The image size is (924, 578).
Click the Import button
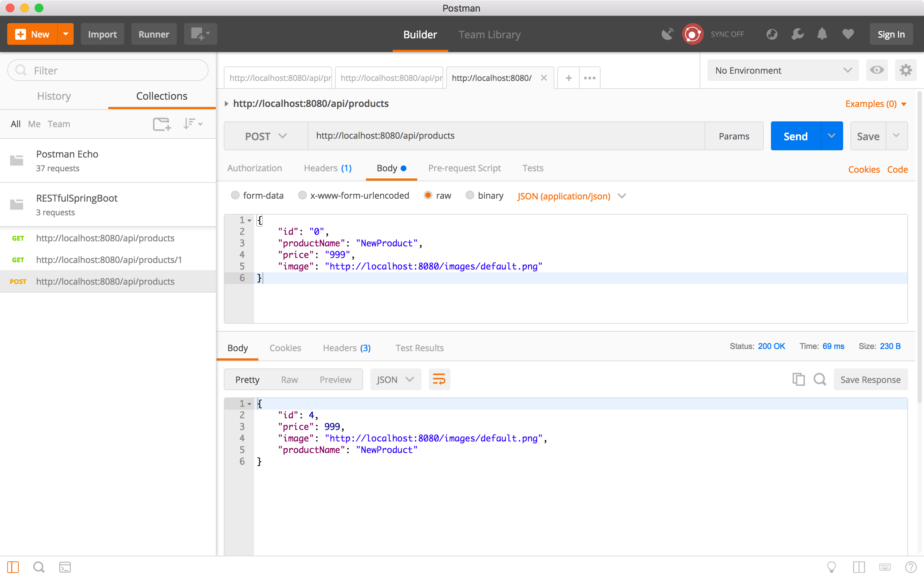click(x=103, y=34)
